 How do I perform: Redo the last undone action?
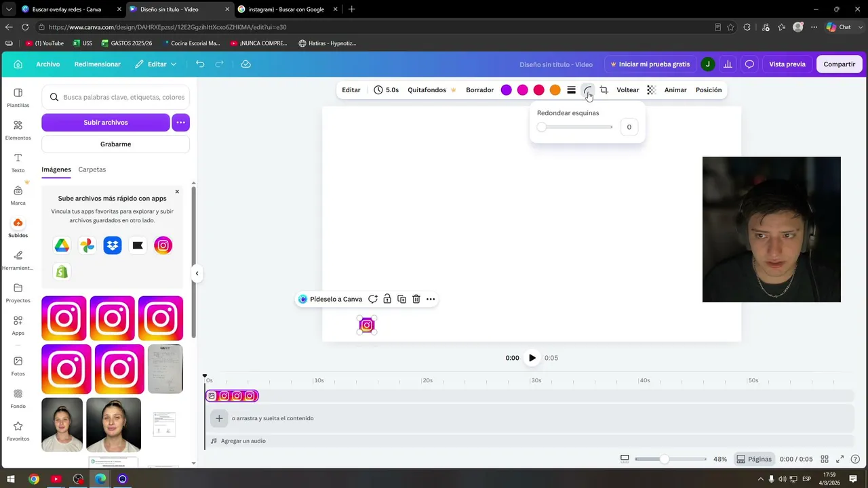pyautogui.click(x=219, y=64)
